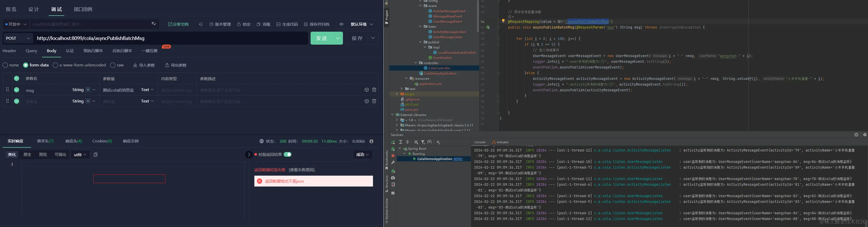Click the download icon next to 0.00kb

coord(371,141)
